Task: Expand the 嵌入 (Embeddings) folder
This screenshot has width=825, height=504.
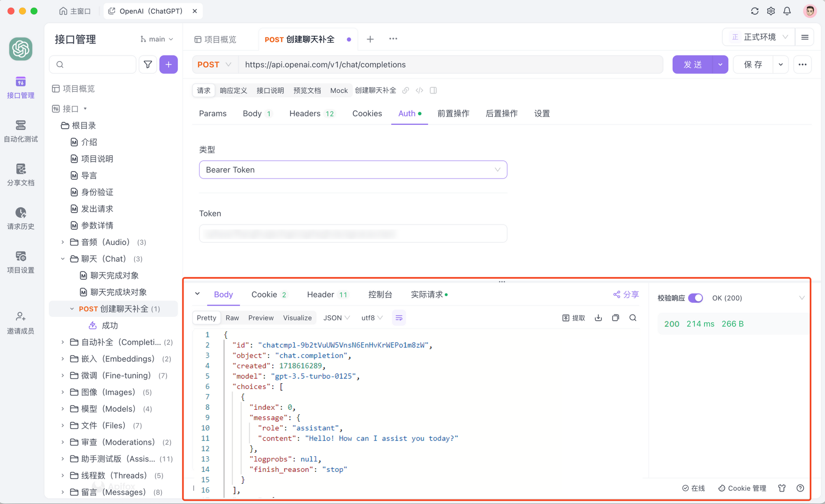Action: tap(63, 359)
